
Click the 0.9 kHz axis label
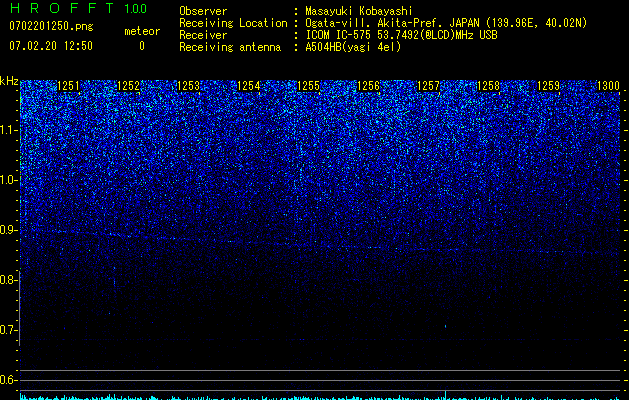point(9,230)
